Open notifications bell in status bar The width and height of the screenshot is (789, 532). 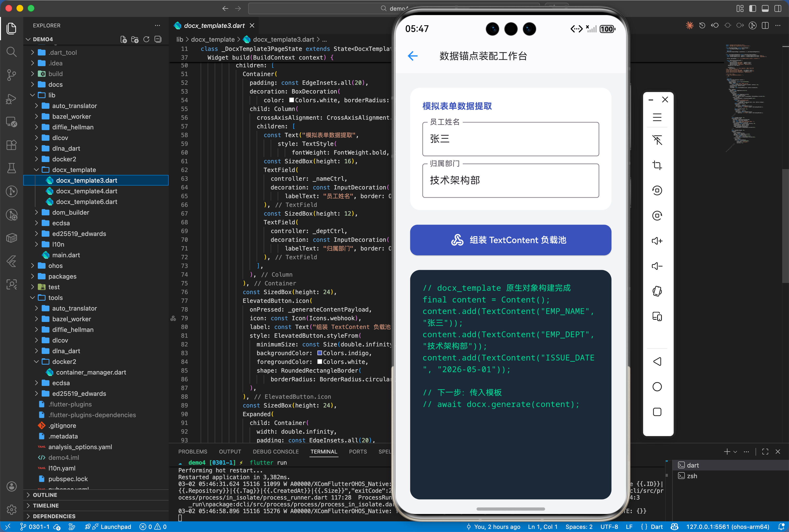[781, 527]
